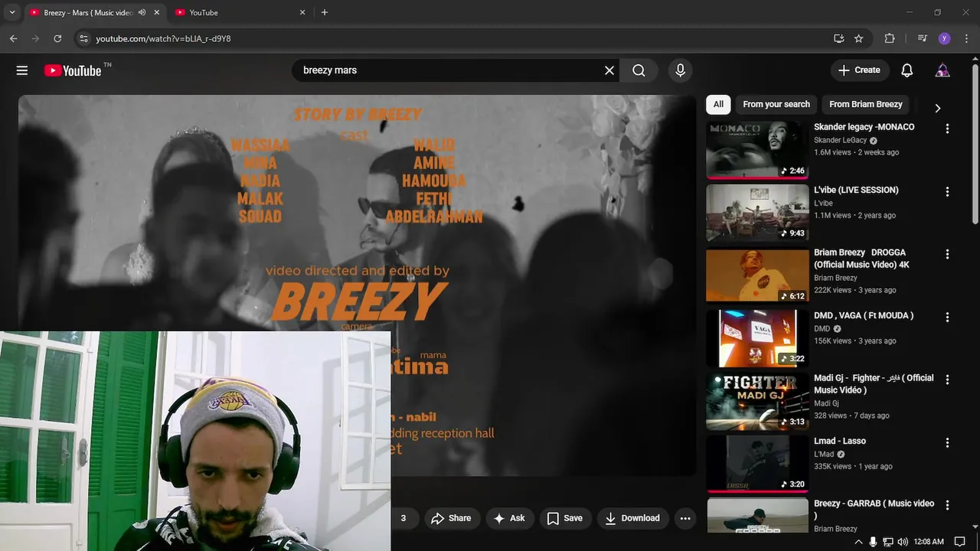980x551 pixels.
Task: Open the YouTube hamburger guide menu
Action: coord(22,70)
